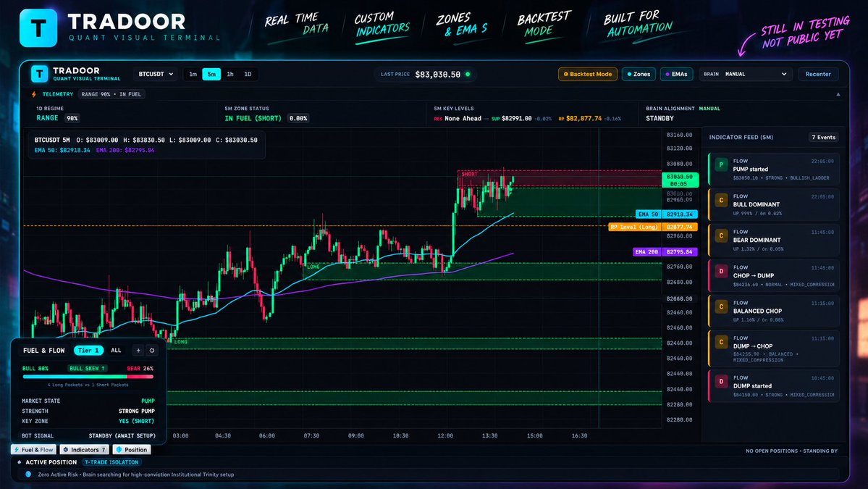Open the Indicators 7 tab
Screen dimensions: 868x489
[x=84, y=450]
